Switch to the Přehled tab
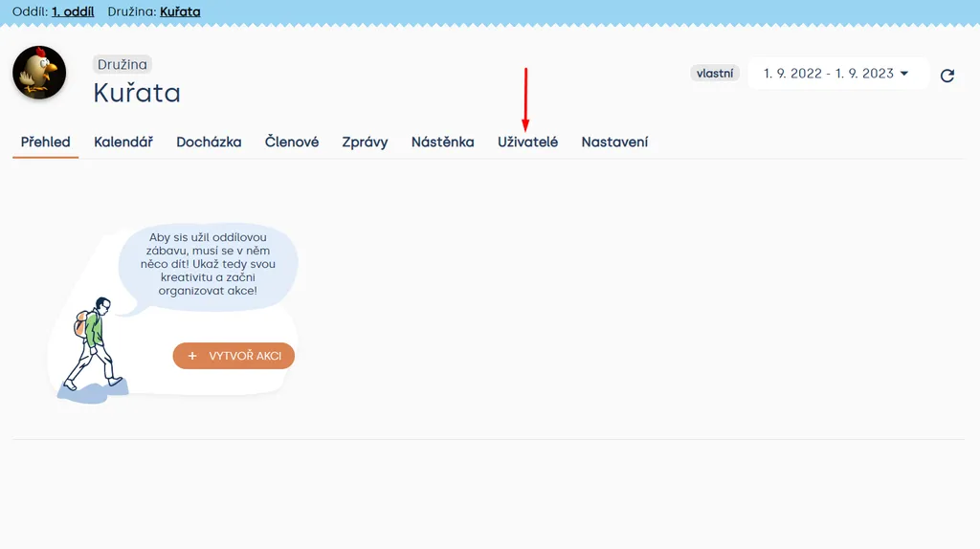 coord(46,142)
